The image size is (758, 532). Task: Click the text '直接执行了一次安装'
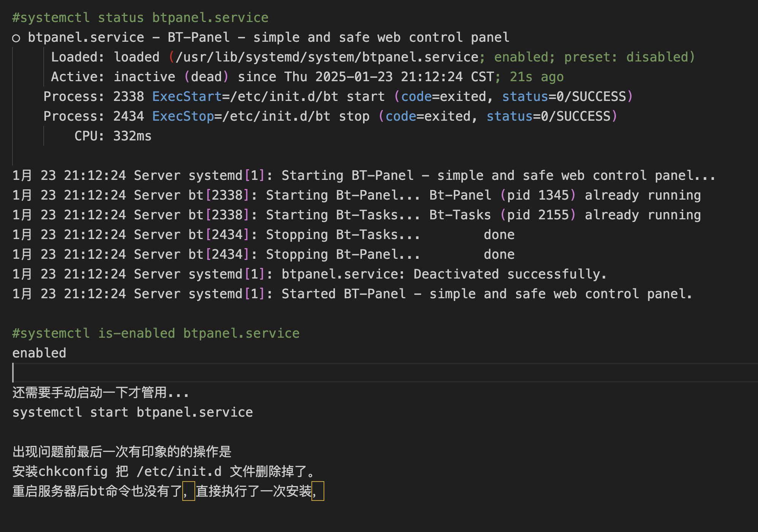[254, 491]
